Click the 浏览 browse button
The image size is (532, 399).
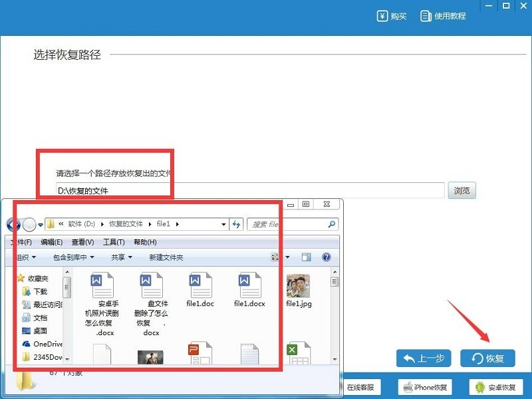coord(462,191)
